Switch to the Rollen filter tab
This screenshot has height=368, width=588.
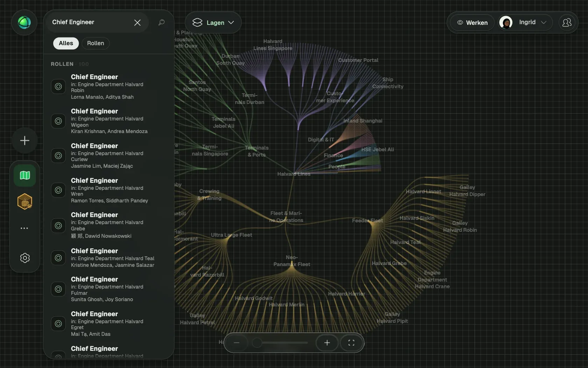click(x=96, y=43)
